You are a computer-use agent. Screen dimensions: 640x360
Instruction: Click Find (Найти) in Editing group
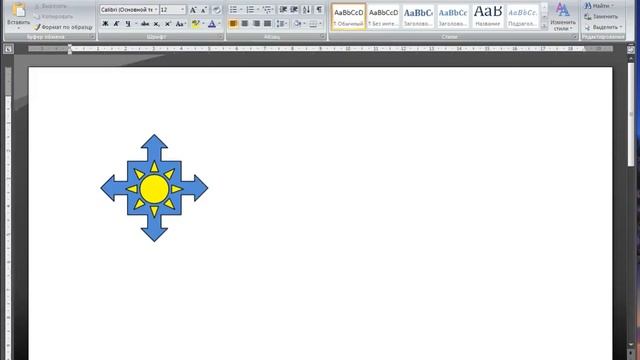[598, 6]
